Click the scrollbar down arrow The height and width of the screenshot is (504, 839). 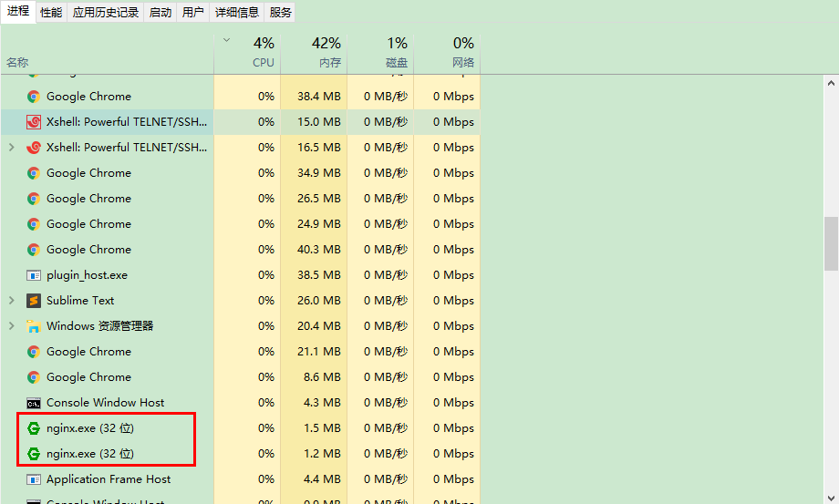coord(831,497)
